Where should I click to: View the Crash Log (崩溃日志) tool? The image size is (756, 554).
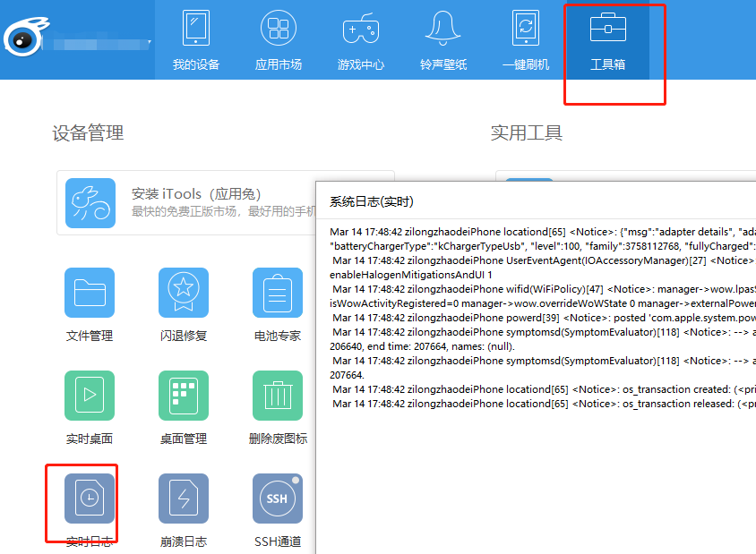click(184, 499)
